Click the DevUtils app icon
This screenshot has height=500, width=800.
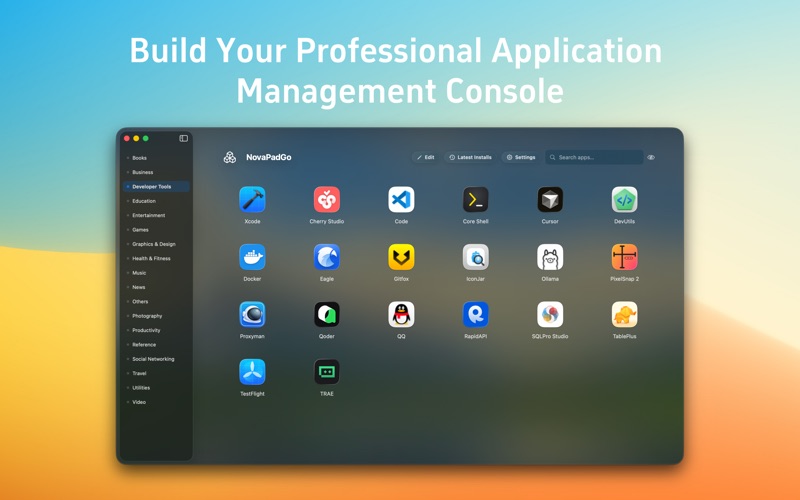click(x=624, y=199)
